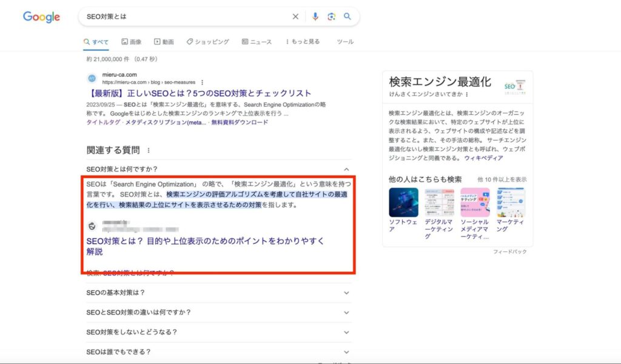Clear the search query with the X icon
Screen dimensions: 621x364
click(x=295, y=17)
